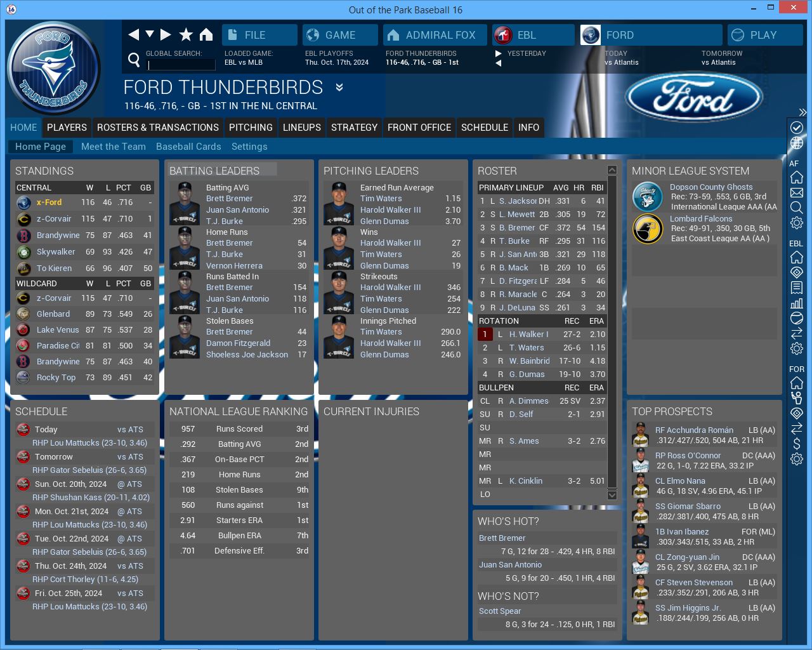
Task: Click the global search magnifier icon
Action: 134,60
